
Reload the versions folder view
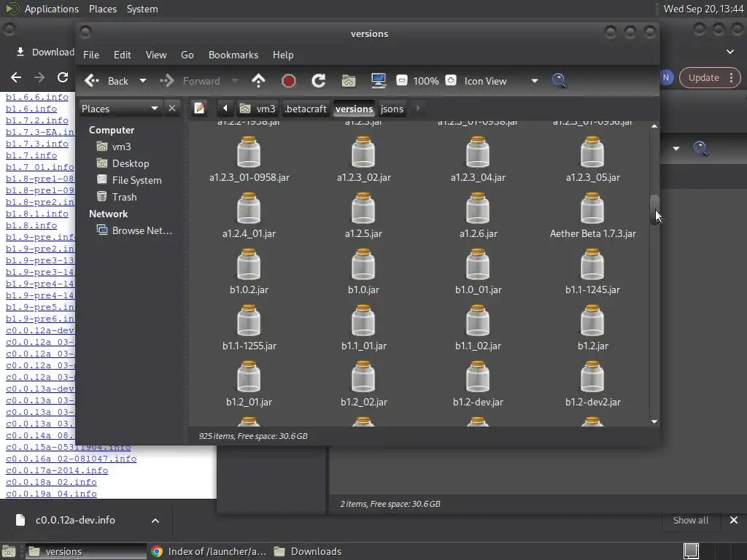tap(318, 80)
